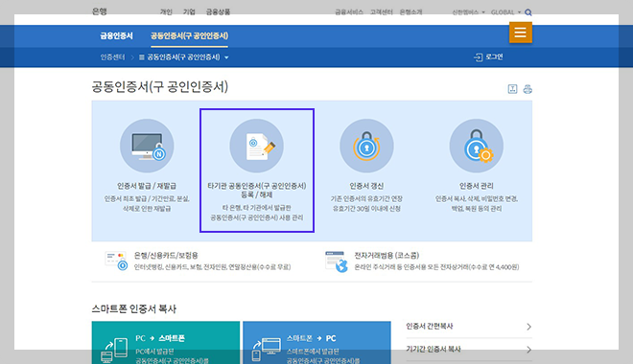The width and height of the screenshot is (633, 364).
Task: Open the GLOBAL language dropdown
Action: tap(505, 12)
